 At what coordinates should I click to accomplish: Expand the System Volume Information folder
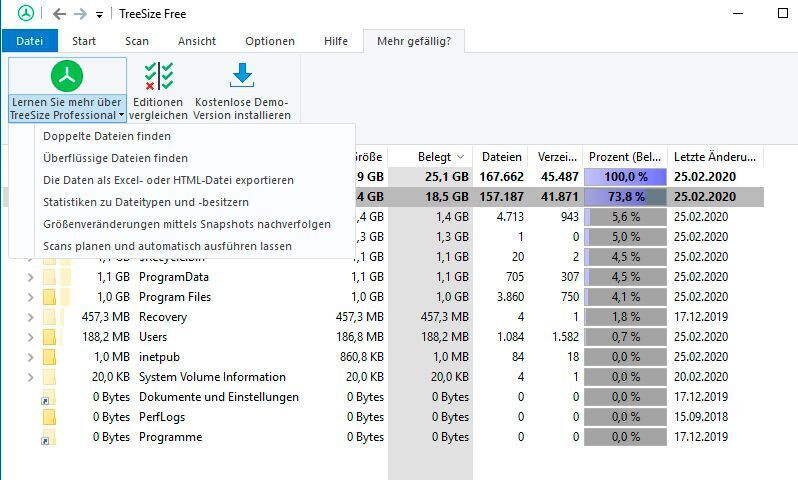(30, 377)
